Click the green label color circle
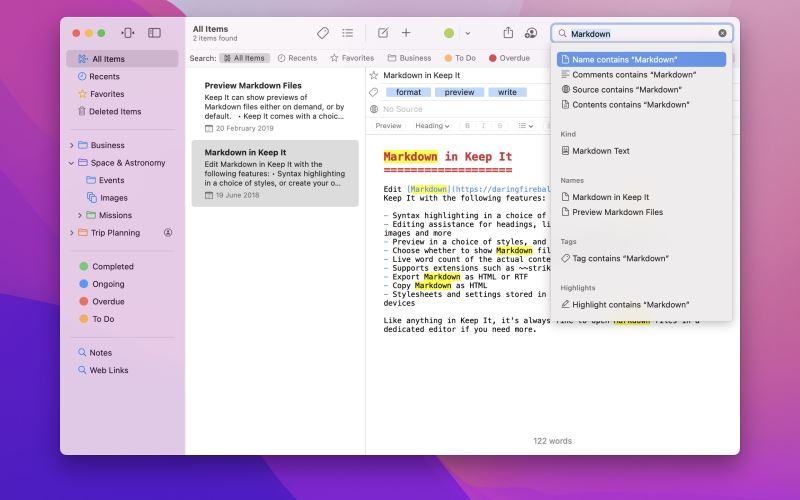 tap(449, 33)
